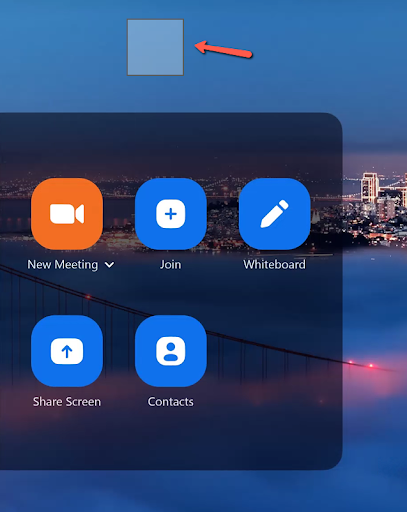Click the empty panel slot beside Contacts
This screenshot has height=512, width=407.
[275, 351]
